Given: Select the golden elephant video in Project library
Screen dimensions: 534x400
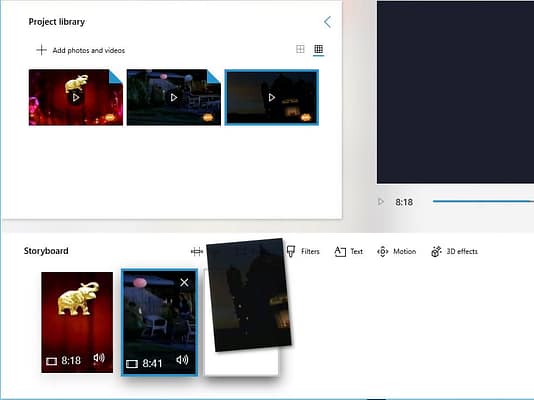Looking at the screenshot, I should pos(76,97).
